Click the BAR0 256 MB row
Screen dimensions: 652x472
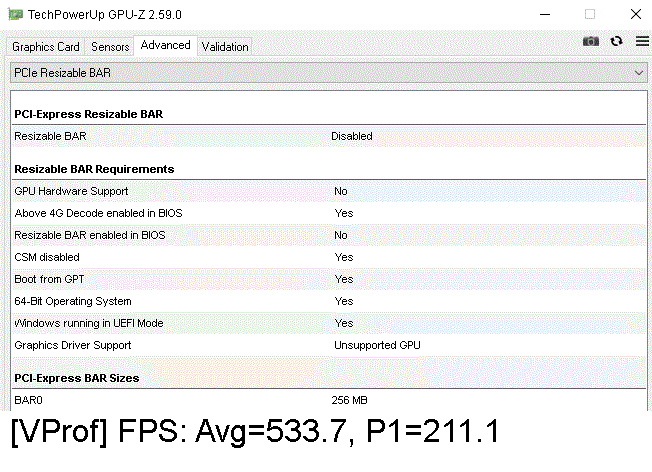(326, 399)
